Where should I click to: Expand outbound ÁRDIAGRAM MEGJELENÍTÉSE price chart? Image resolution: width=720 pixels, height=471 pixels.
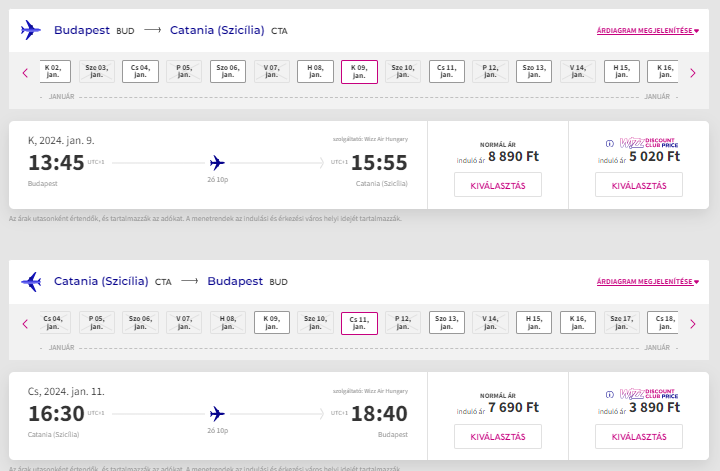click(x=647, y=32)
